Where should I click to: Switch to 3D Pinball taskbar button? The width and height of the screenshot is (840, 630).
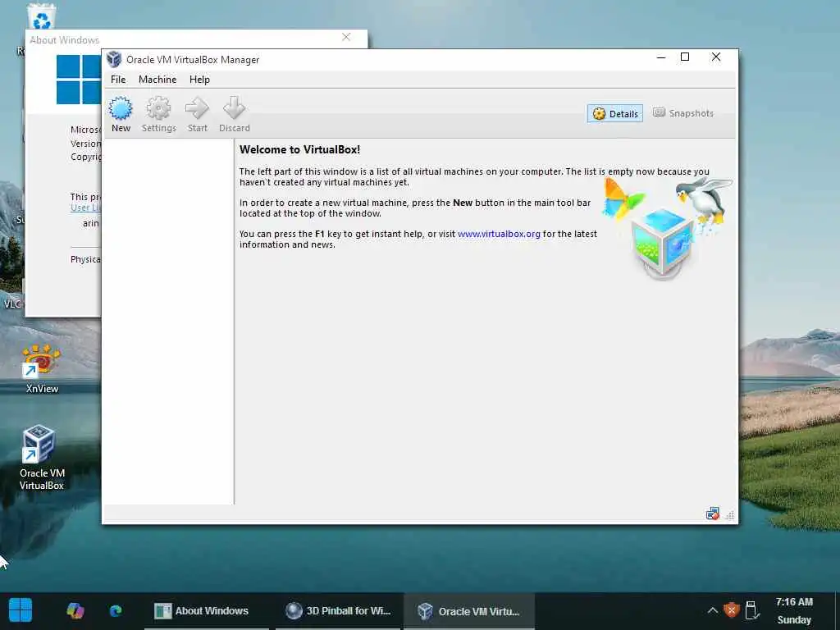(x=338, y=610)
